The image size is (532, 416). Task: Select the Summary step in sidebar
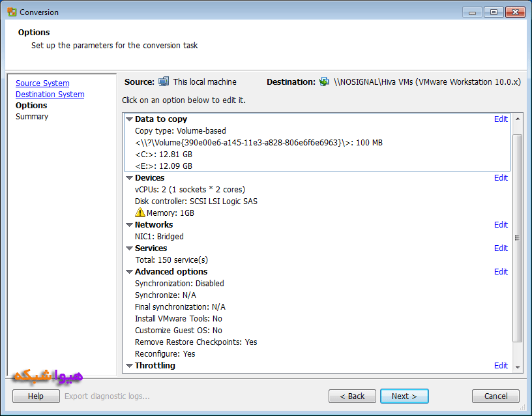point(32,116)
